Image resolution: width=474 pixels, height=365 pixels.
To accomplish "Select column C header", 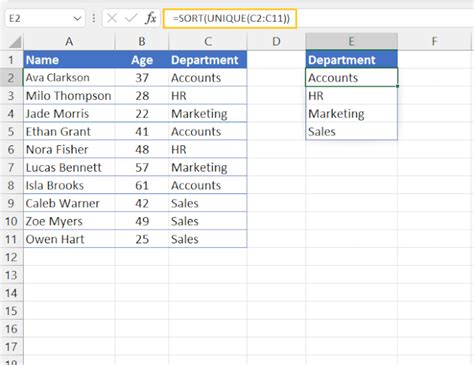I will pyautogui.click(x=208, y=42).
